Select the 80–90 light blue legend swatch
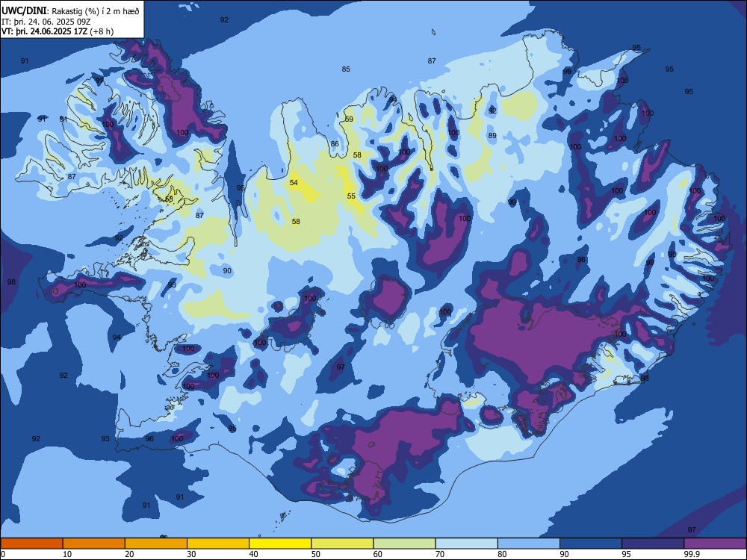This screenshot has height=560, width=747. coord(529,544)
